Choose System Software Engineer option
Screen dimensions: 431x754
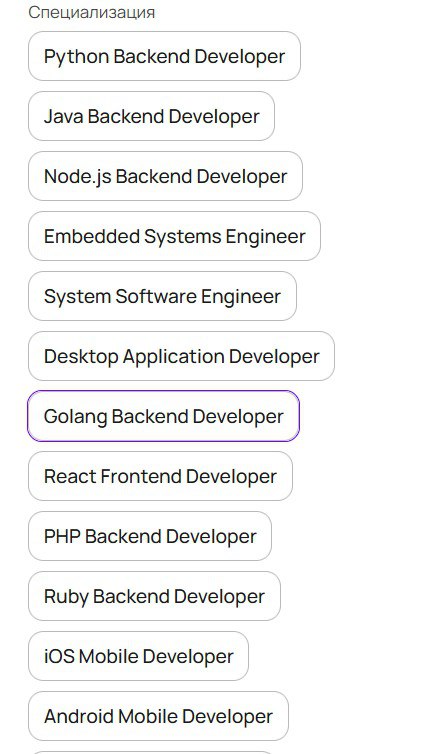click(163, 296)
